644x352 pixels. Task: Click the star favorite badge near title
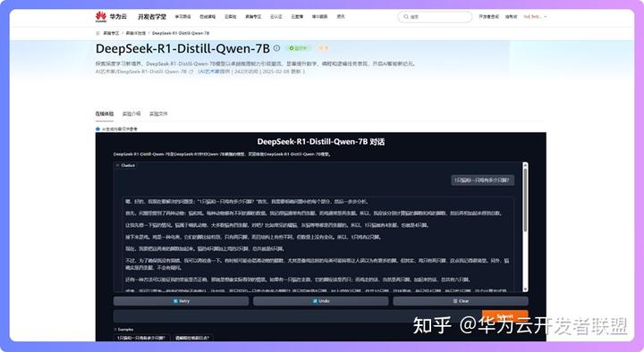pyautogui.click(x=324, y=48)
